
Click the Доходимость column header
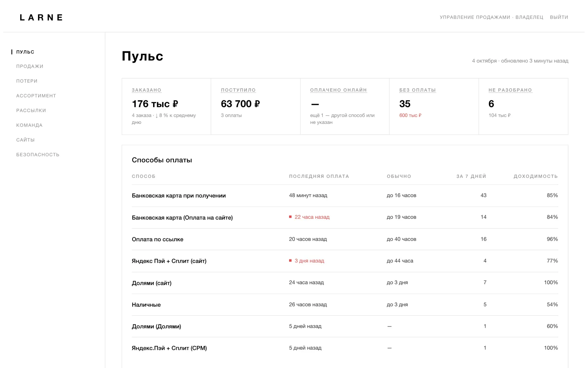click(536, 176)
